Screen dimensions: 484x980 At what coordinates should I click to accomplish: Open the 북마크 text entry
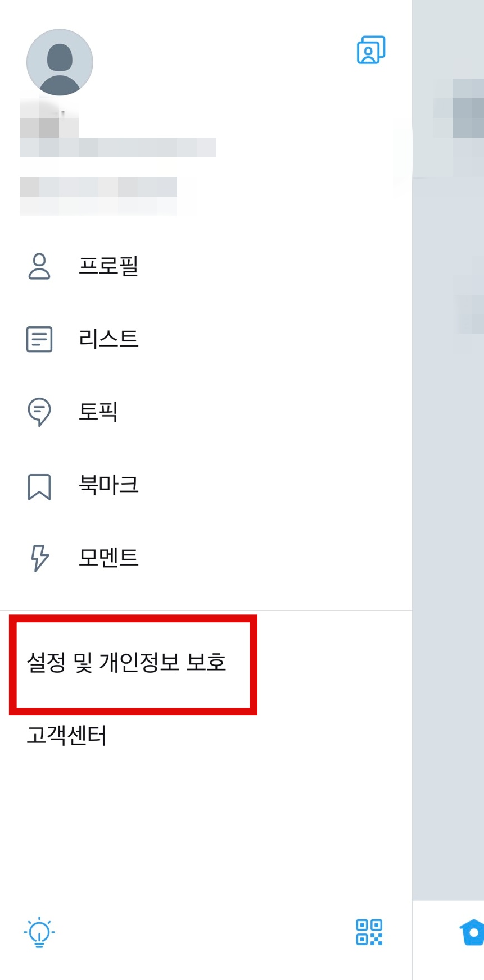pyautogui.click(x=108, y=484)
